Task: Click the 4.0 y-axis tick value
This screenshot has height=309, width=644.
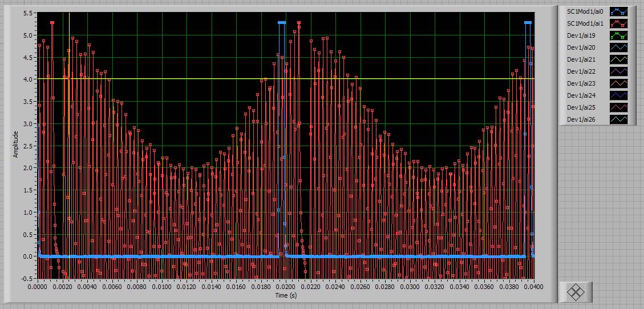Action: pyautogui.click(x=29, y=79)
